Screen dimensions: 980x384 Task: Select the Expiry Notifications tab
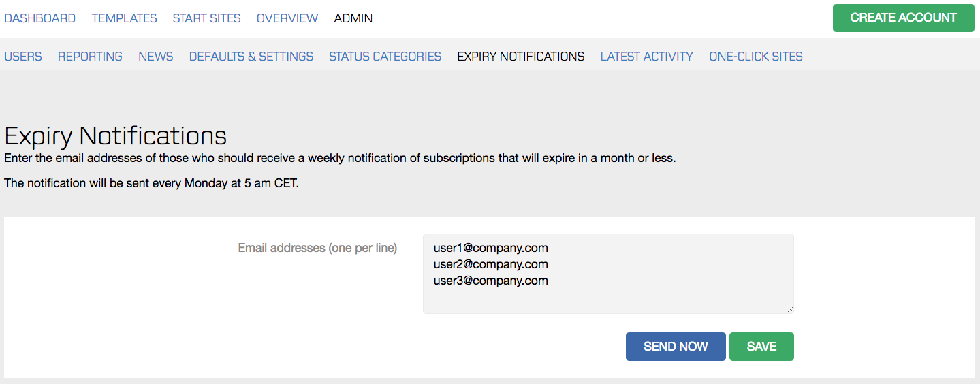(520, 57)
